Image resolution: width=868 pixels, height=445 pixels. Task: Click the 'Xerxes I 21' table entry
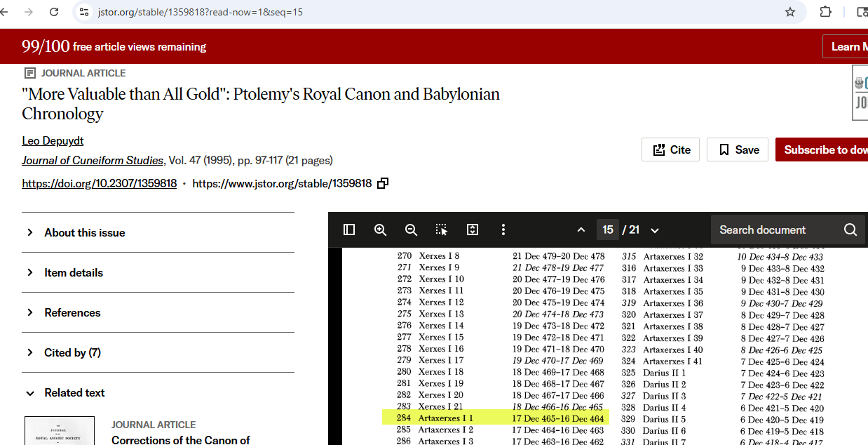coord(441,407)
